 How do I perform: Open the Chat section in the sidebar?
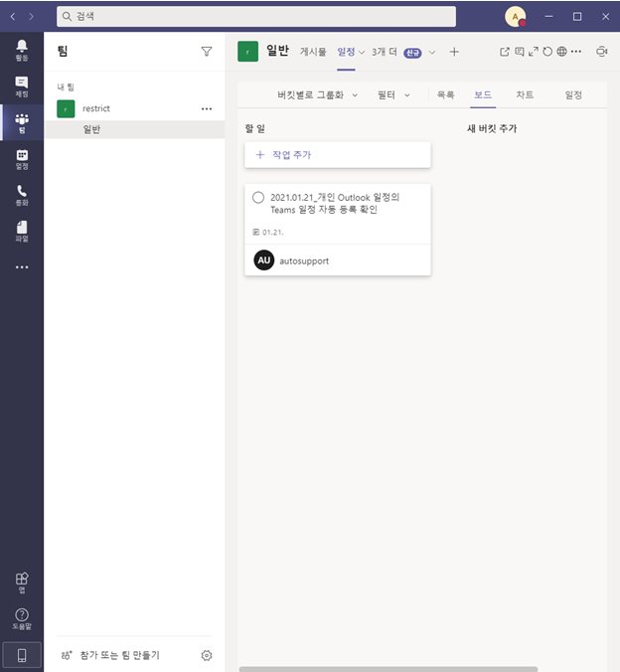coord(22,86)
